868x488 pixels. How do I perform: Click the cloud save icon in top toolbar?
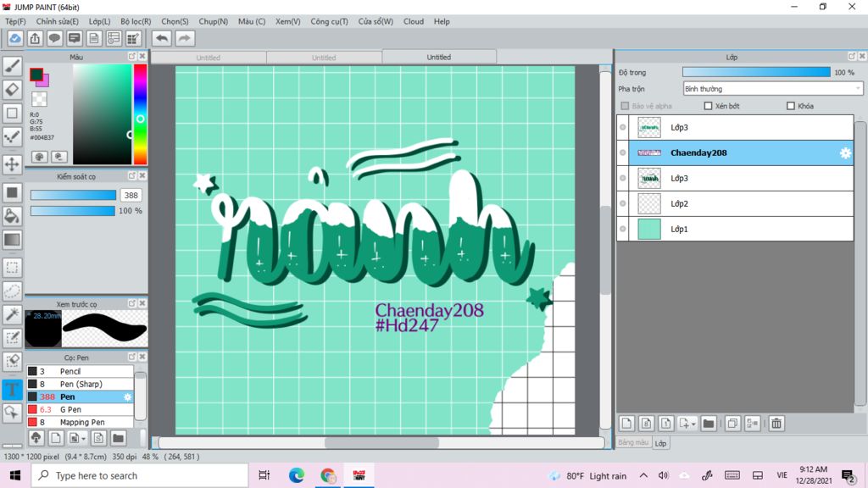point(15,38)
